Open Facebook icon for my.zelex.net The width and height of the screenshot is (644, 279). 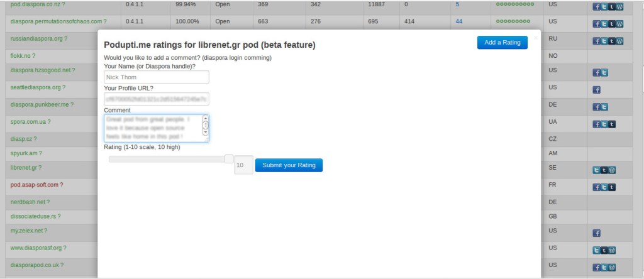point(597,233)
